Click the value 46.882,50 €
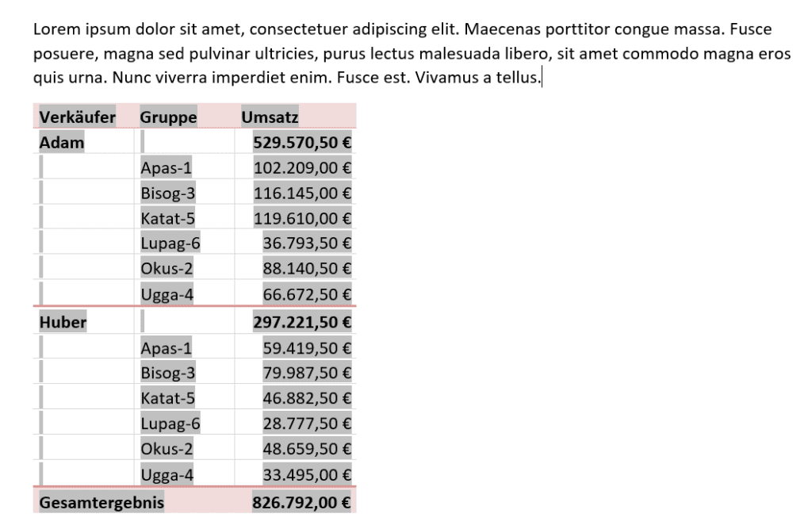This screenshot has height=529, width=812. pyautogui.click(x=307, y=398)
